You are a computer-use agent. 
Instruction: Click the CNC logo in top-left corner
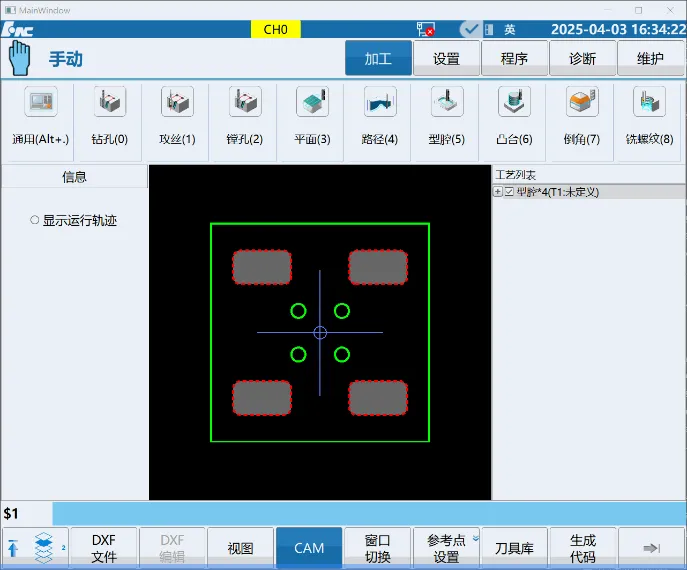[x=17, y=29]
